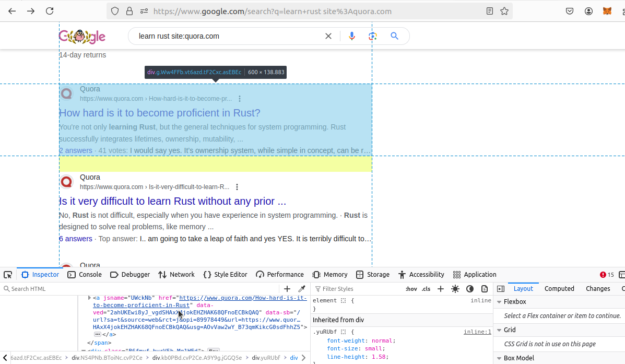Open the '6 answers' link
This screenshot has height=364, width=625.
(x=75, y=239)
